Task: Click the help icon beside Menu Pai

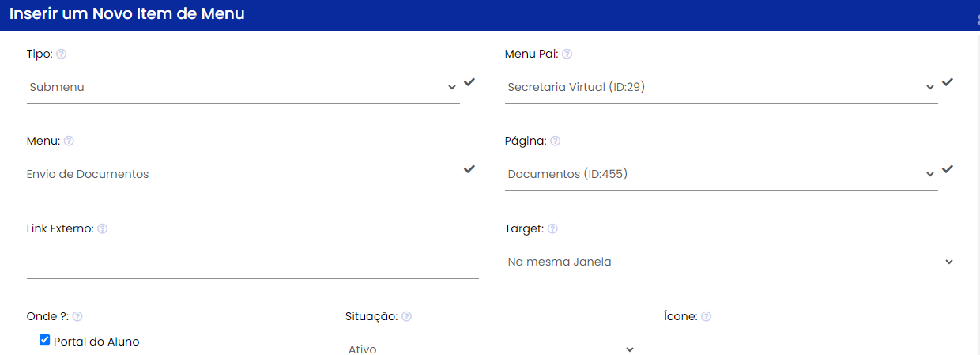Action: [567, 55]
